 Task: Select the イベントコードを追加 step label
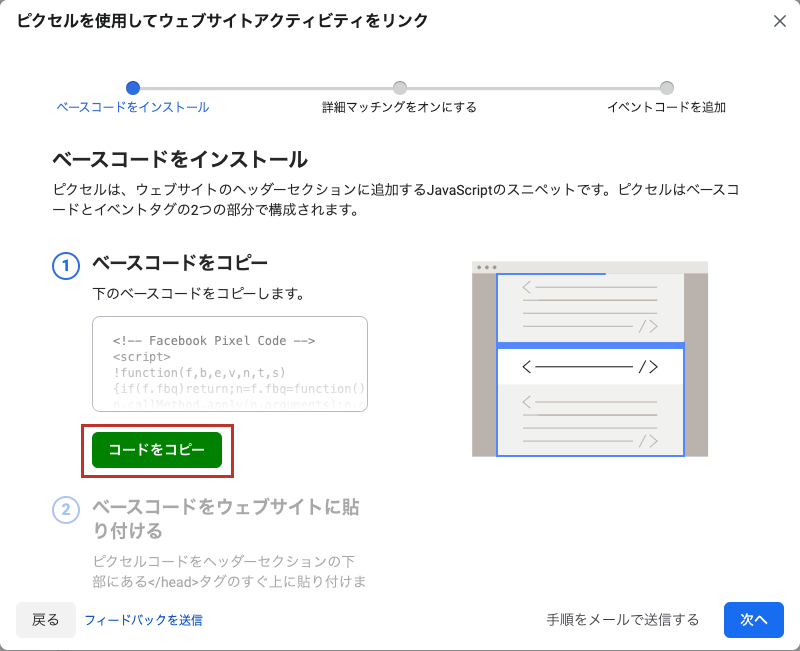[x=666, y=107]
